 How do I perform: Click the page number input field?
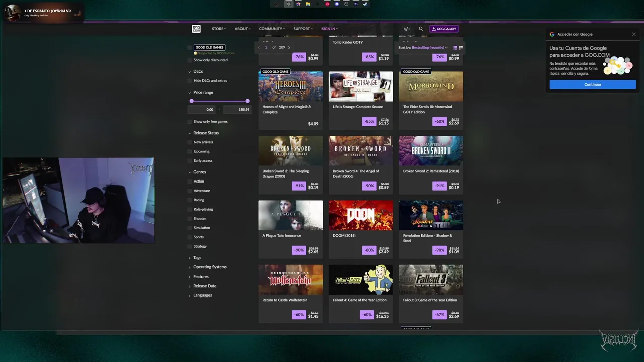click(x=266, y=47)
